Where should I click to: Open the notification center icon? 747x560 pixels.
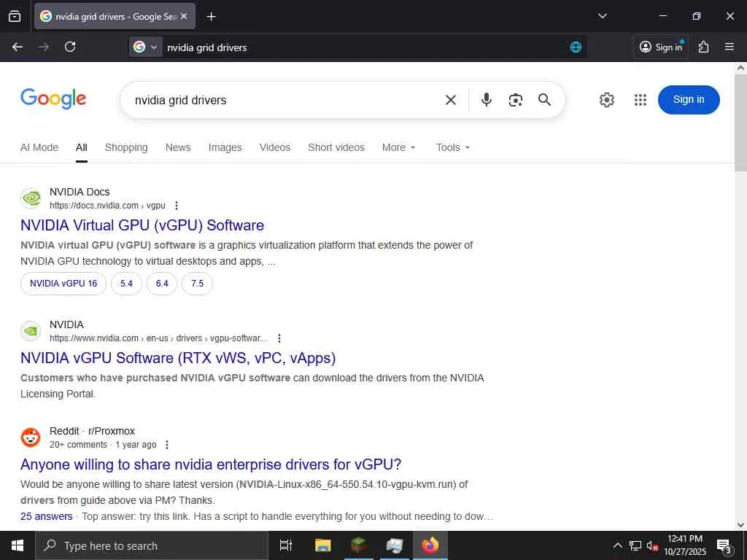(724, 546)
